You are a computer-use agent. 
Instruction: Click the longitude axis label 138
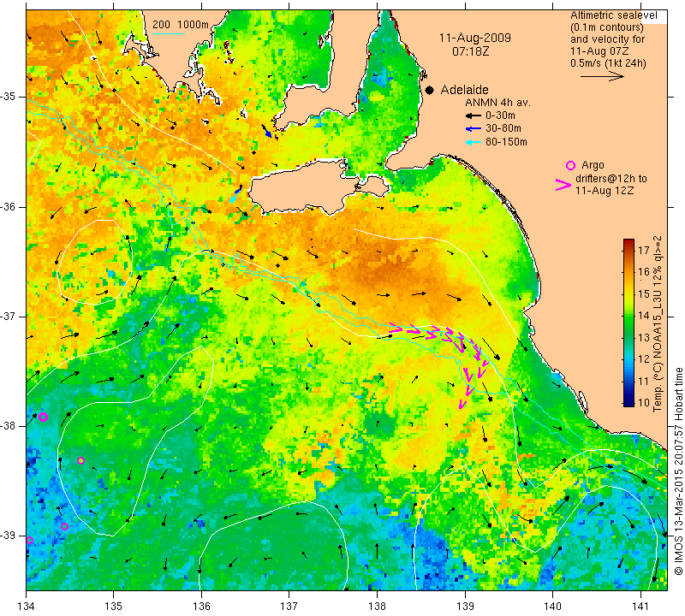(377, 606)
